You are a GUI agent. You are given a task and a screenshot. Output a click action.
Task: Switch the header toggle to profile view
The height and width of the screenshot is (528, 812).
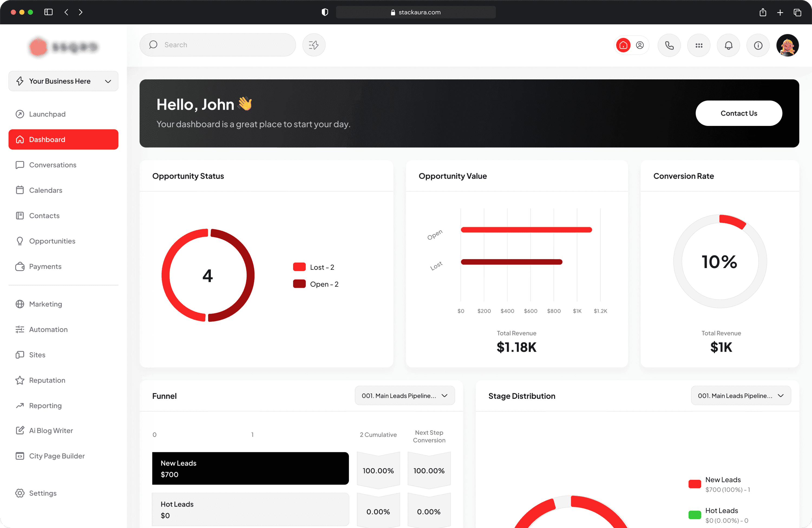(x=640, y=45)
